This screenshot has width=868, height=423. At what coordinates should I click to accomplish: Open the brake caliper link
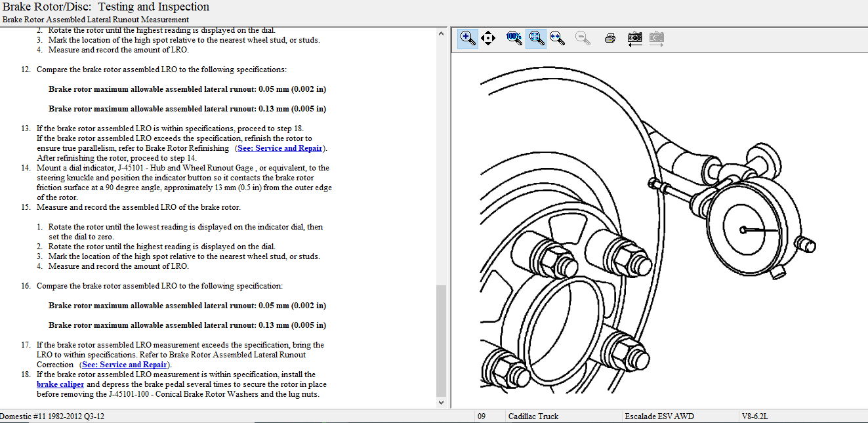coord(60,384)
